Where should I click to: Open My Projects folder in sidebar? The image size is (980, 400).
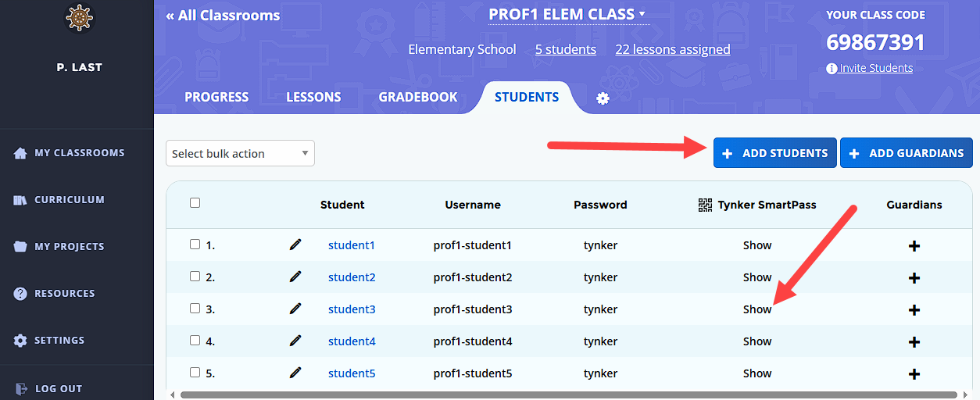coord(69,247)
